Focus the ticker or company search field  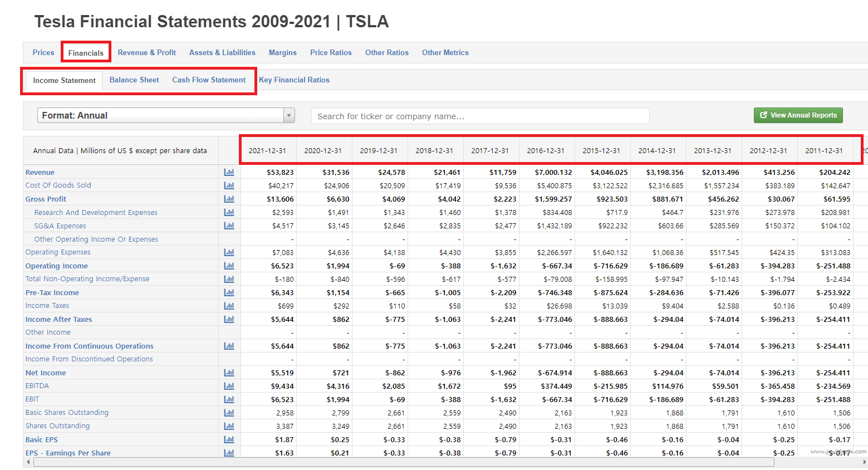coord(480,116)
